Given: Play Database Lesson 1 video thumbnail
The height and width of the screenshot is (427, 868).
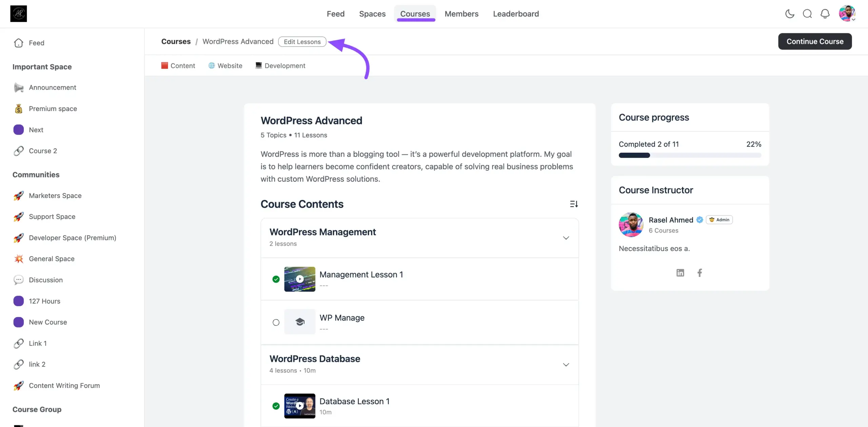Looking at the screenshot, I should (300, 406).
